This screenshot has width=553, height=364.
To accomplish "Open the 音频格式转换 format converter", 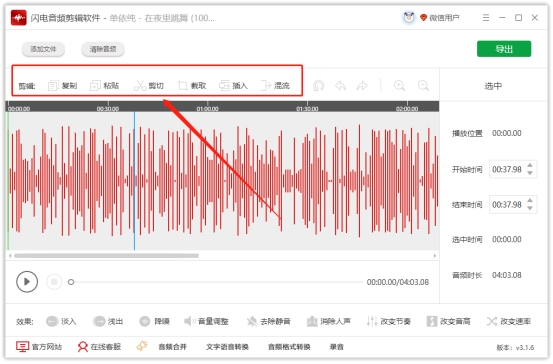I will [x=289, y=347].
